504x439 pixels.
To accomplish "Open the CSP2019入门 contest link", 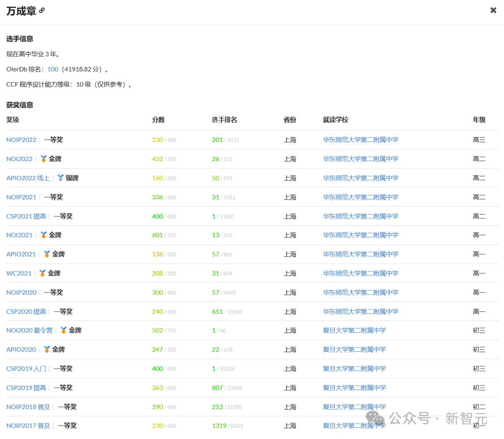I will (26, 369).
